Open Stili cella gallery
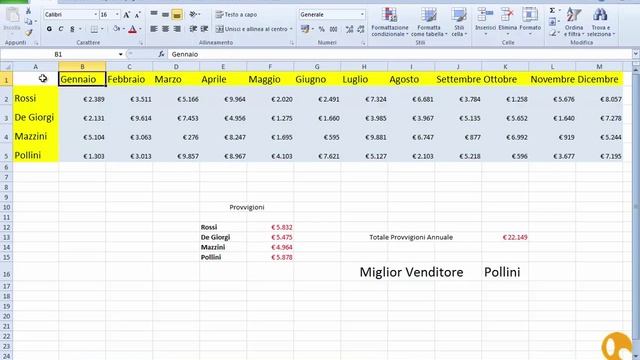 [x=459, y=22]
